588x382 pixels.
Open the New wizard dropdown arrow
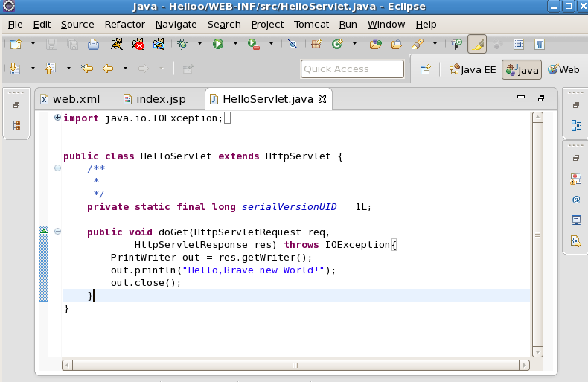click(x=33, y=44)
